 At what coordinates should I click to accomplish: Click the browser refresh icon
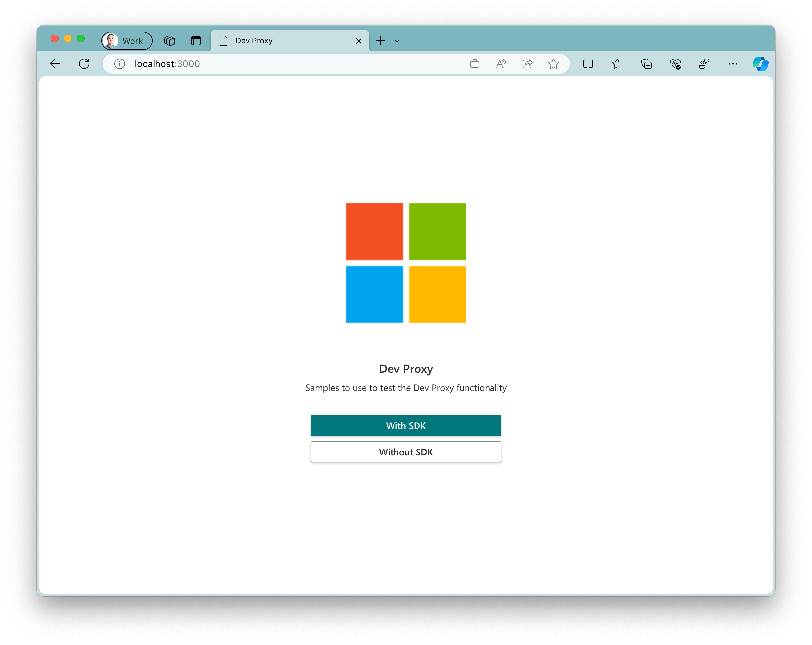pyautogui.click(x=84, y=64)
